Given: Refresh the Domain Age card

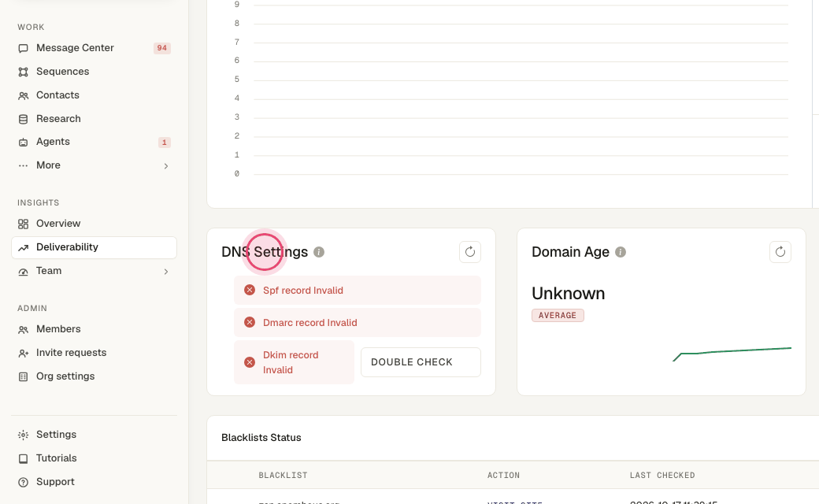Looking at the screenshot, I should 780,252.
